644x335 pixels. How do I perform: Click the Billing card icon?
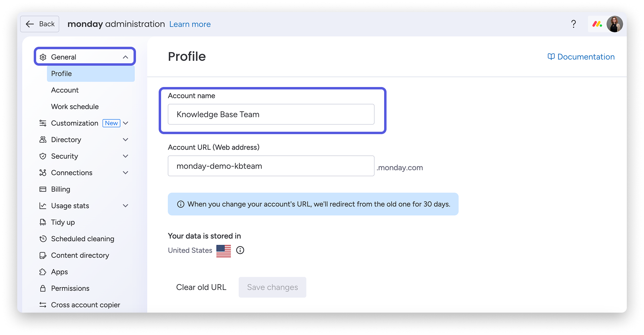(x=43, y=189)
